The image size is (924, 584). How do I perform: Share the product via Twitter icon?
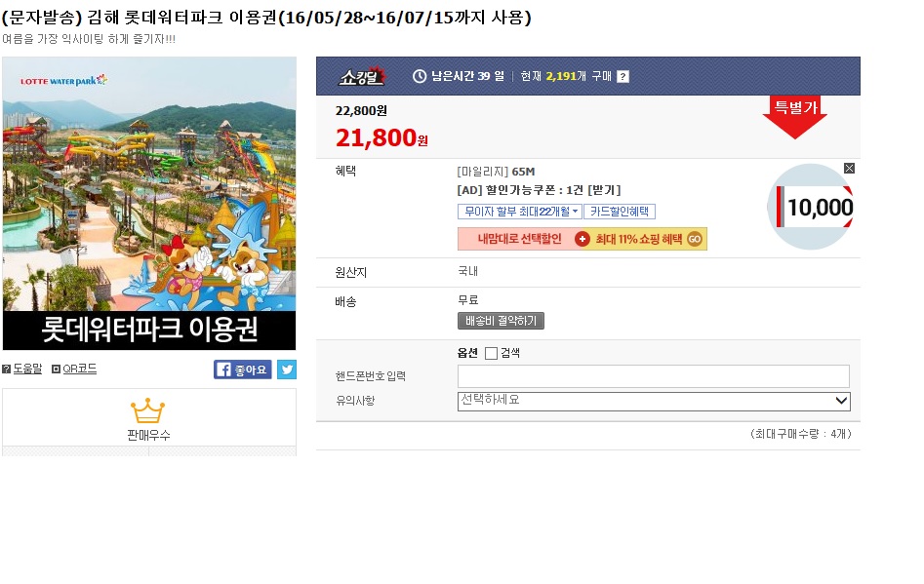(287, 370)
